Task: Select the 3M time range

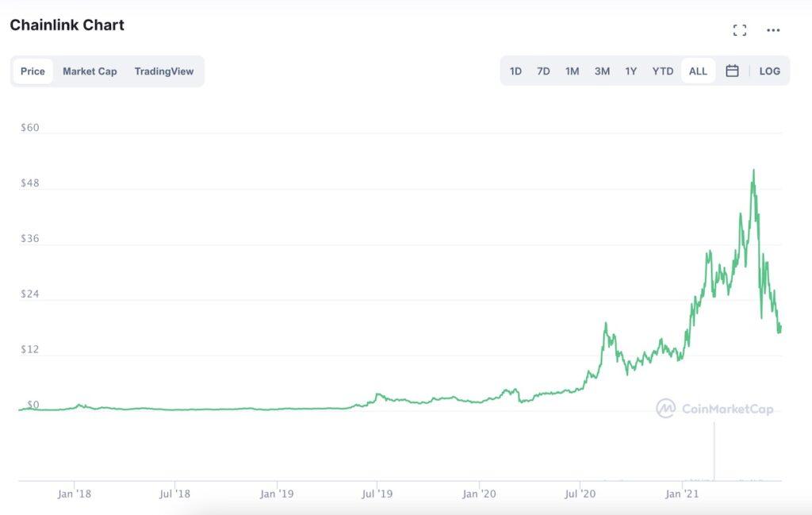Action: (602, 71)
